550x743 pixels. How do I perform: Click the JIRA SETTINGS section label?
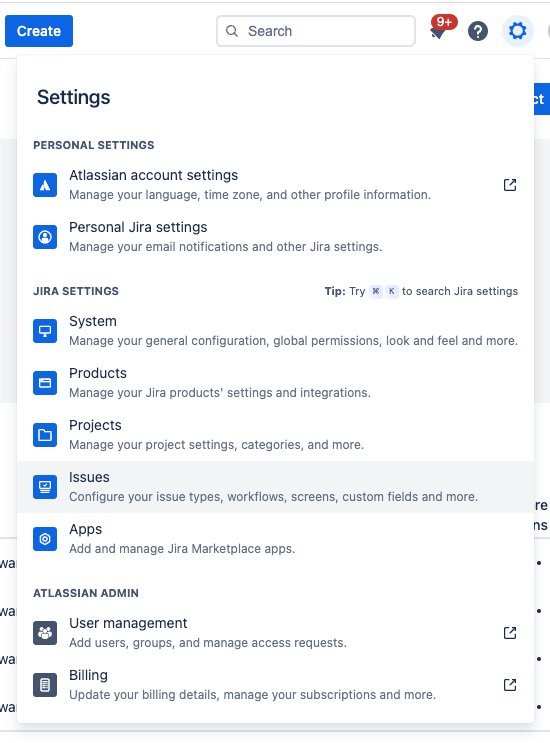coord(76,291)
